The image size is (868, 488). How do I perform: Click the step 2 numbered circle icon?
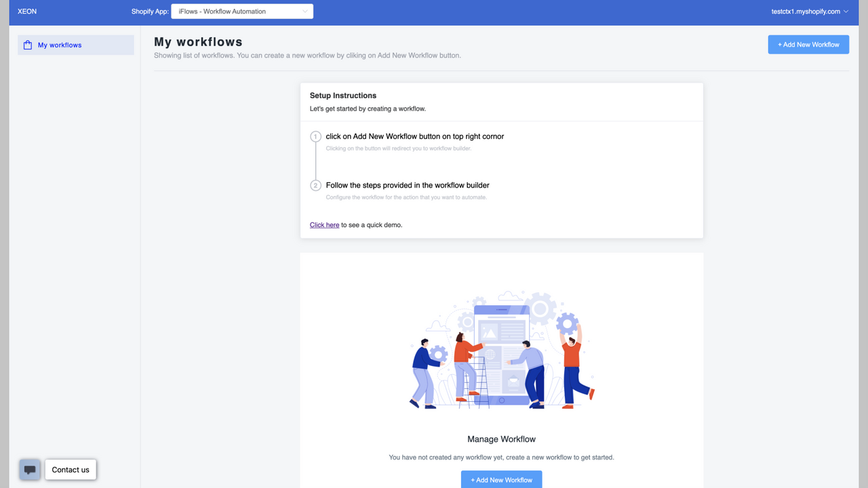click(x=315, y=185)
